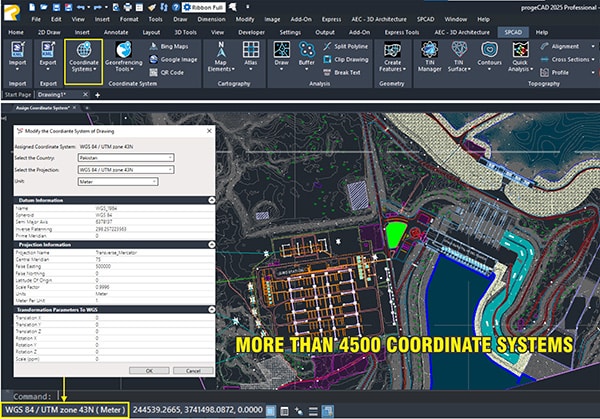Click the Cross Sections tool

click(565, 59)
